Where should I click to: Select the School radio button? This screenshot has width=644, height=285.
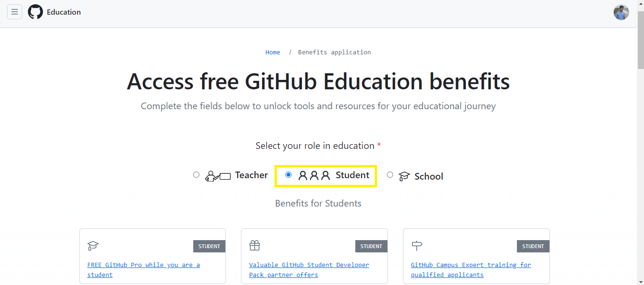pyautogui.click(x=390, y=175)
